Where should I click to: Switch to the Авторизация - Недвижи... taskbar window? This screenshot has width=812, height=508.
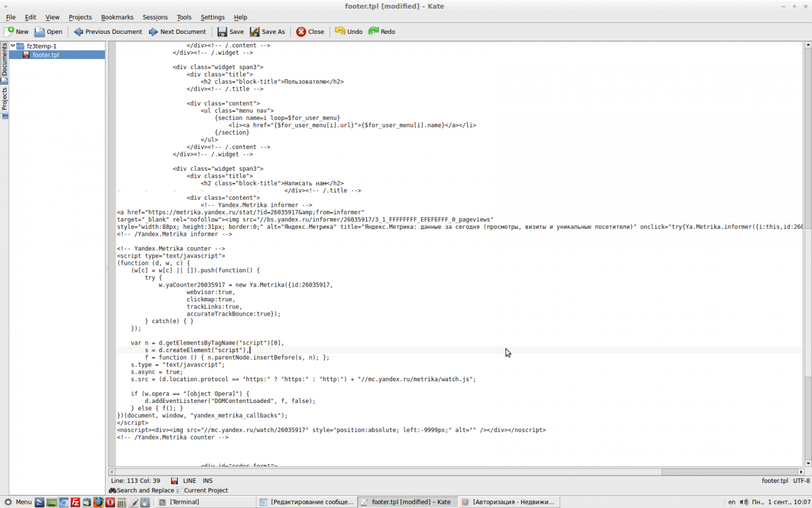pos(509,502)
